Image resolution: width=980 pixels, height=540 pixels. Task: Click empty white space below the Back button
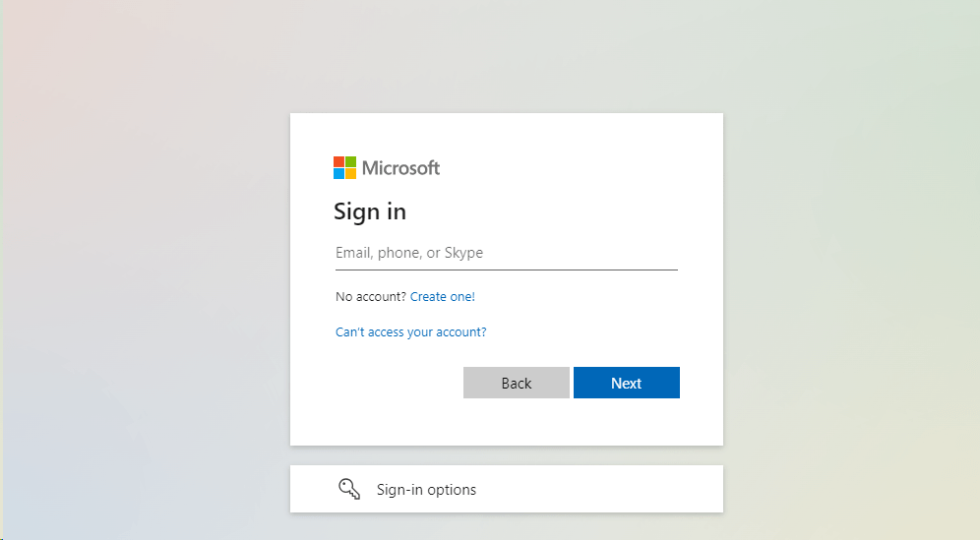click(x=516, y=423)
